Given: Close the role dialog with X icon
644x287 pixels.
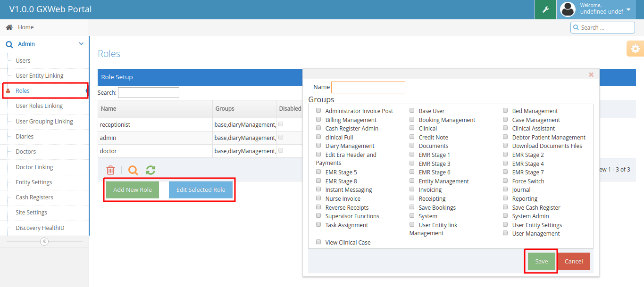Looking at the screenshot, I should 591,74.
